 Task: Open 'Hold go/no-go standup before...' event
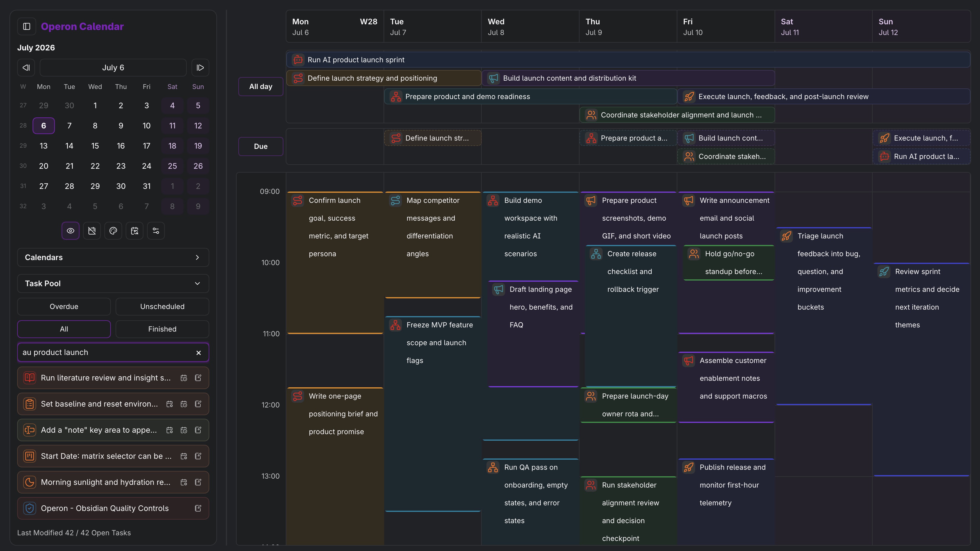(x=729, y=262)
